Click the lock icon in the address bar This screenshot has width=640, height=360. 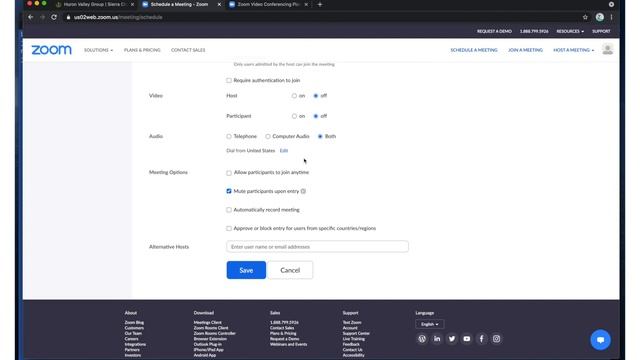click(68, 17)
